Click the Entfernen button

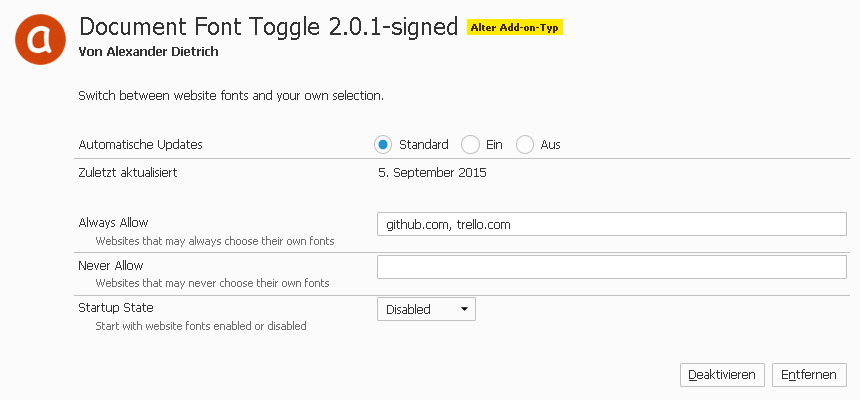(810, 374)
